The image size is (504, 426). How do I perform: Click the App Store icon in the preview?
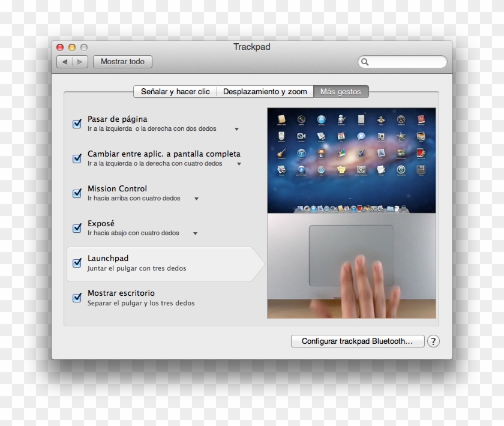(x=321, y=119)
